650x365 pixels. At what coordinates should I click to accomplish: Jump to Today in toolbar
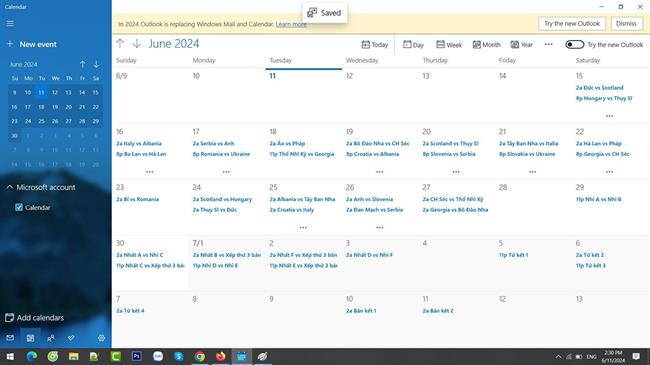tap(374, 44)
